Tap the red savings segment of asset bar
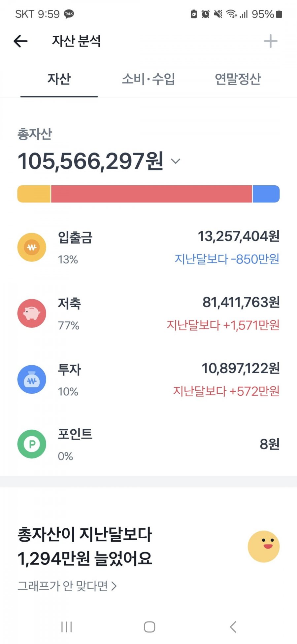The width and height of the screenshot is (297, 644). click(151, 194)
